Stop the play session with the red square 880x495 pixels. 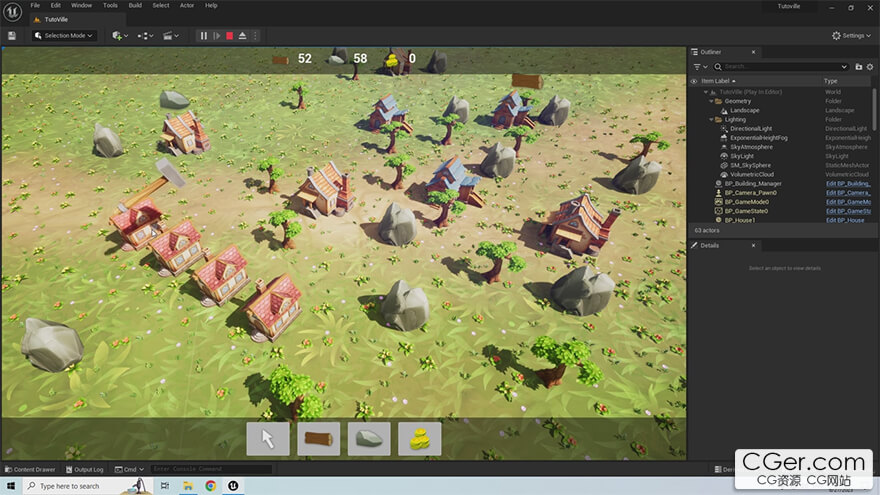[x=230, y=35]
